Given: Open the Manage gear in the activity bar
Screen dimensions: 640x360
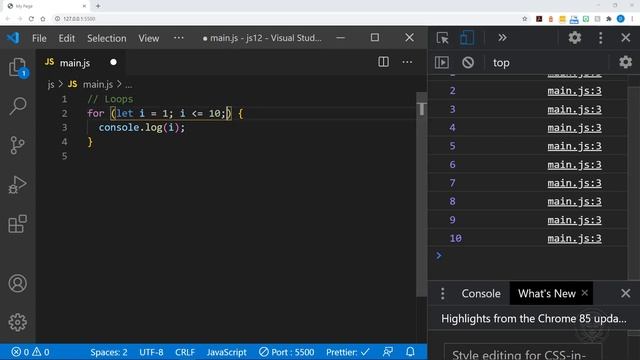Looking at the screenshot, I should pos(18,322).
